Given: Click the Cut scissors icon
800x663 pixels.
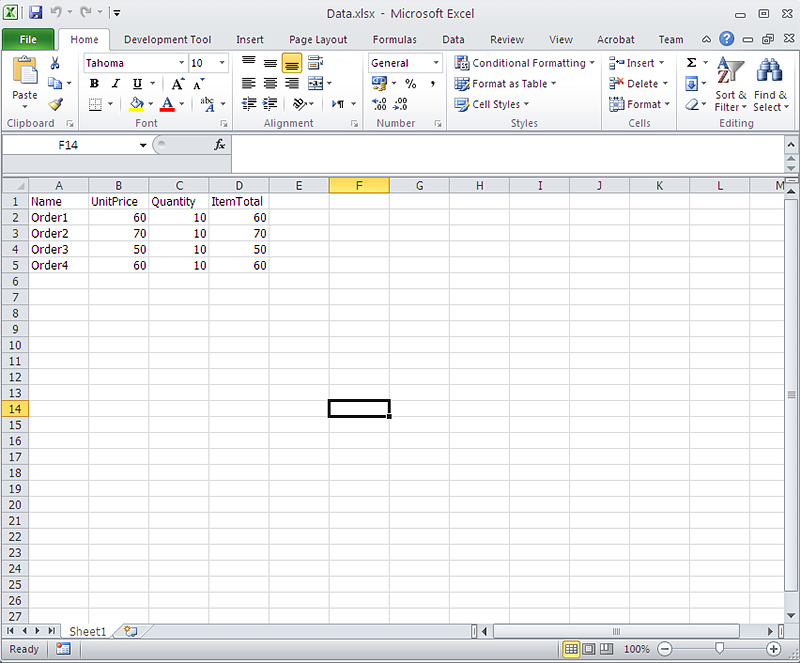Looking at the screenshot, I should (55, 63).
